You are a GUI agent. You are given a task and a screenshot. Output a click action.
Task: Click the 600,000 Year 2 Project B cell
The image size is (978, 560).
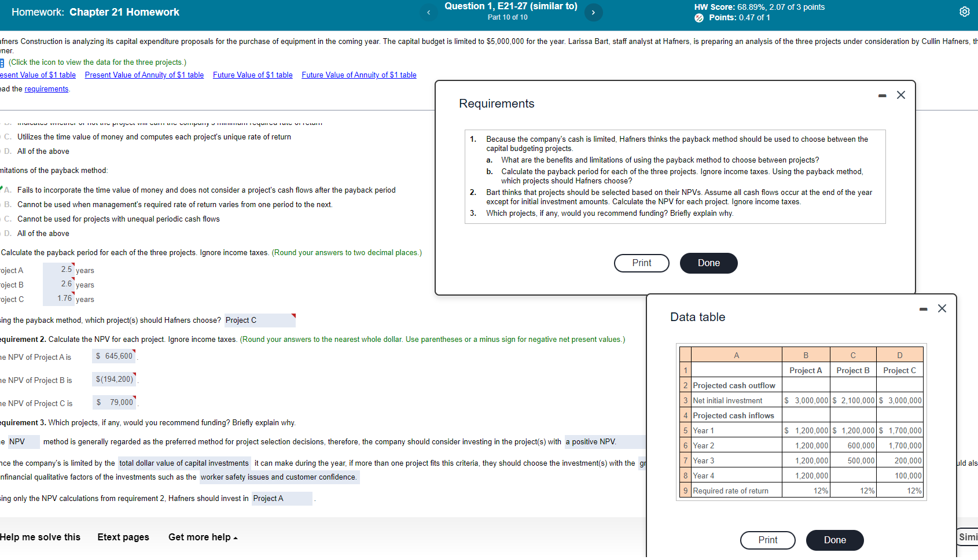[853, 446]
